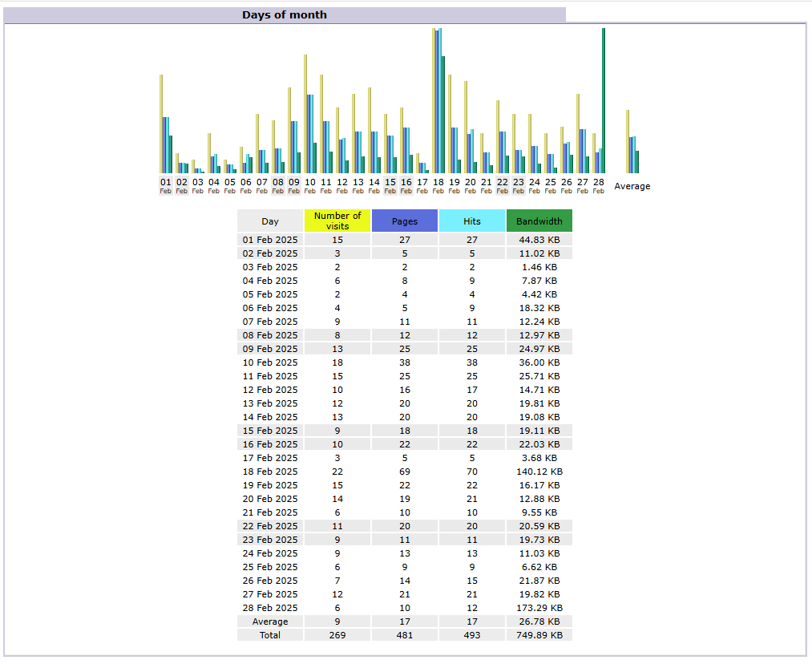Click the 'Average' label under the chart
The height and width of the screenshot is (664, 812).
(632, 186)
